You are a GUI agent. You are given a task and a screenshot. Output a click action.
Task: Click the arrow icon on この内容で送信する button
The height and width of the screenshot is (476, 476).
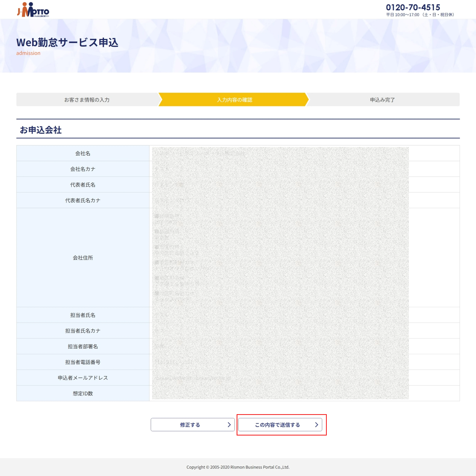pyautogui.click(x=317, y=424)
